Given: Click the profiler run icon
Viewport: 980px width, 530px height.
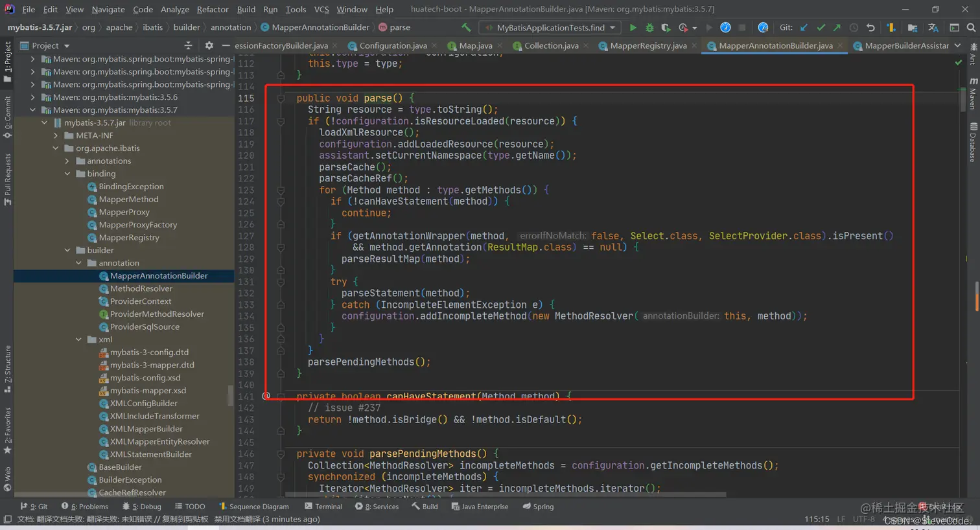Looking at the screenshot, I should pos(683,27).
